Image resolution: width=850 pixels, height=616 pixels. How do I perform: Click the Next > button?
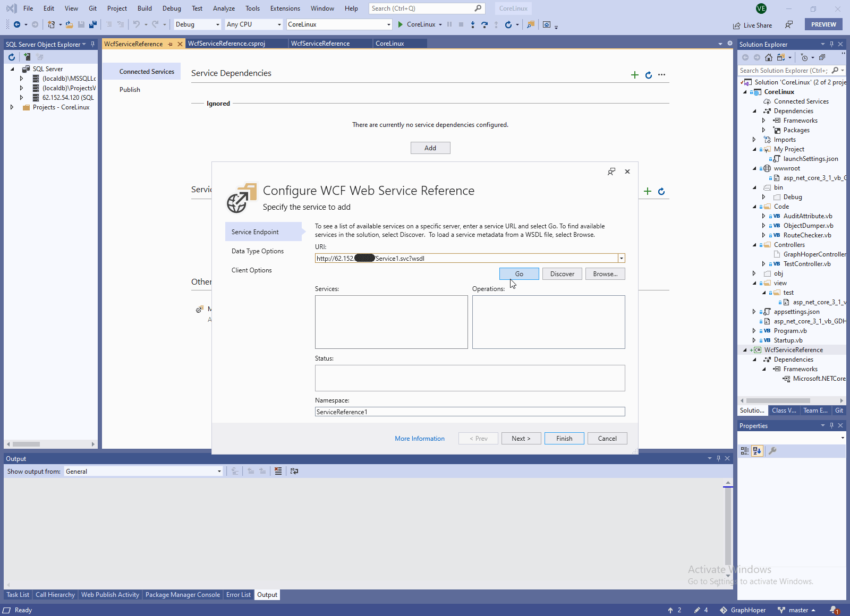tap(521, 439)
